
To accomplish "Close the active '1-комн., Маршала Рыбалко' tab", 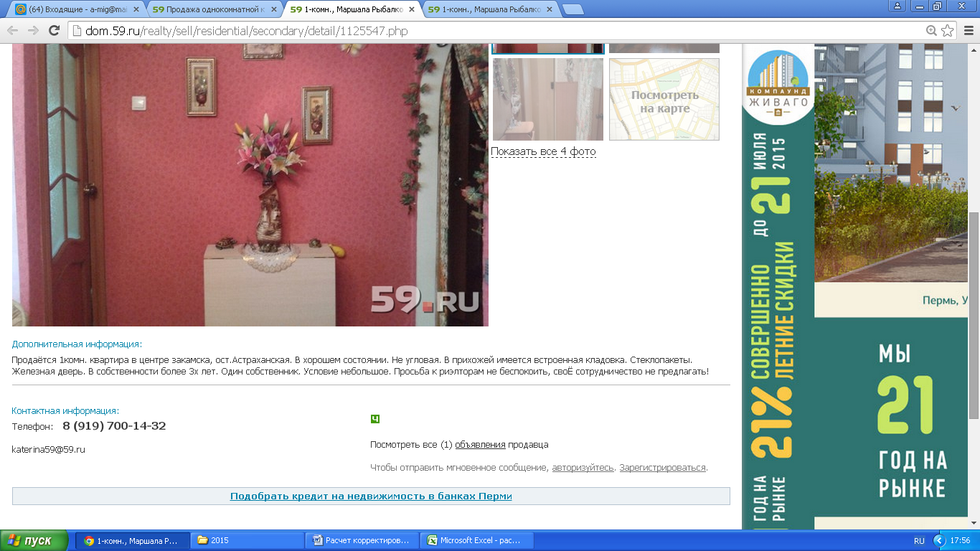I will tap(413, 9).
